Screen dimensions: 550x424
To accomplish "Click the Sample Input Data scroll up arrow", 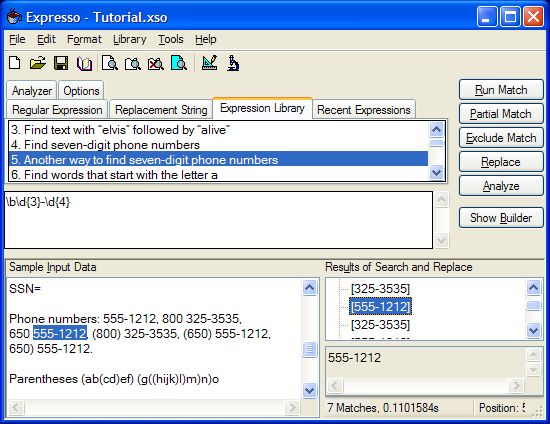I will [x=309, y=288].
